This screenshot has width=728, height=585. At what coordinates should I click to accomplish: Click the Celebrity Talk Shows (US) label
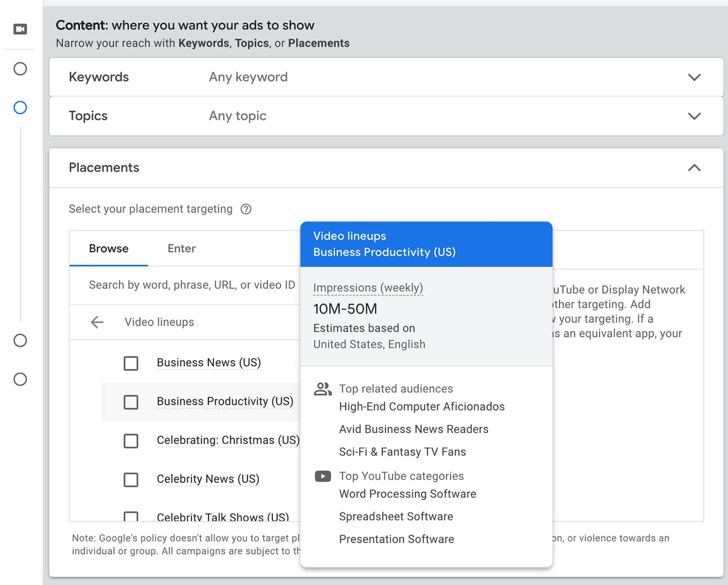tap(222, 517)
